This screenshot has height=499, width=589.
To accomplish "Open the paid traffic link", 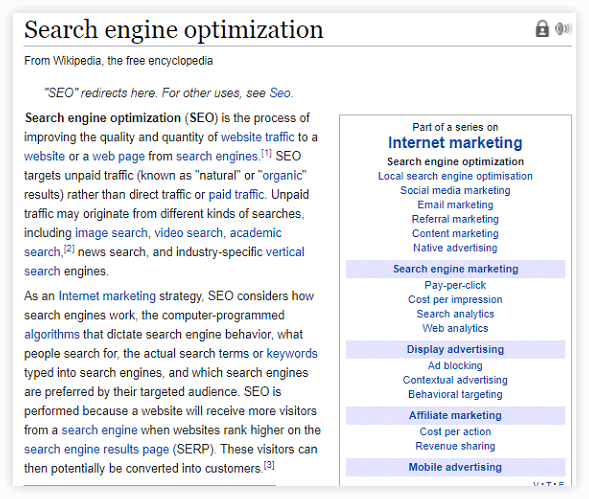I will [x=236, y=195].
